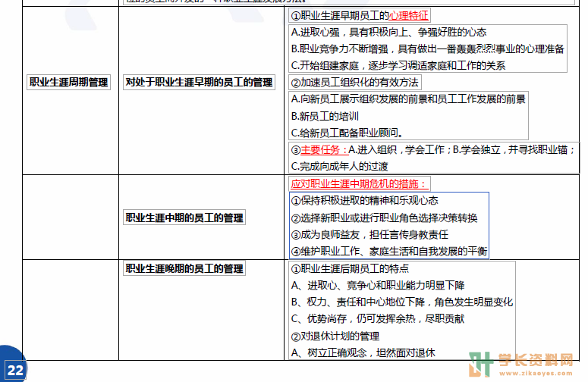Image resolution: width=588 pixels, height=382 pixels.
Task: Select 职业生涯晚期的员工的管理 heading
Action: click(184, 268)
